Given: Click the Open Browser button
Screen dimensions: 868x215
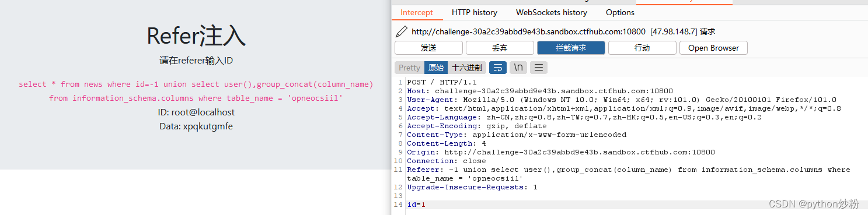Looking at the screenshot, I should pos(713,48).
